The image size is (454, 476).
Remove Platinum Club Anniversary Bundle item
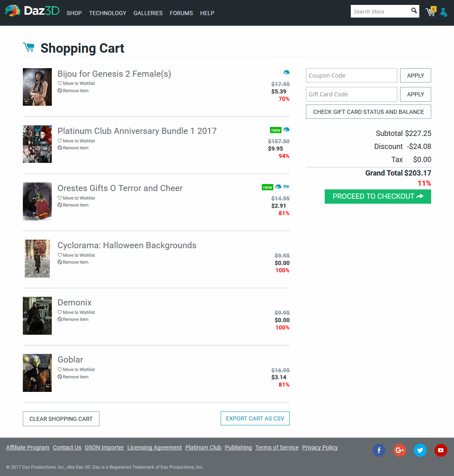pyautogui.click(x=73, y=148)
